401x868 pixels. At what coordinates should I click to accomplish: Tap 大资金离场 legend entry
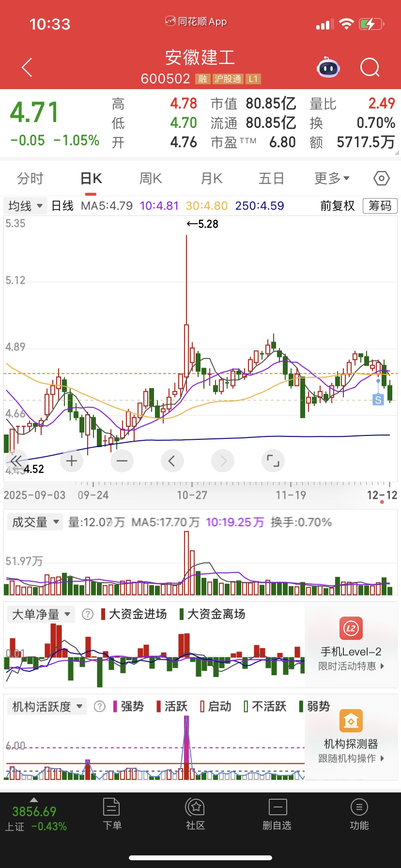pyautogui.click(x=212, y=614)
